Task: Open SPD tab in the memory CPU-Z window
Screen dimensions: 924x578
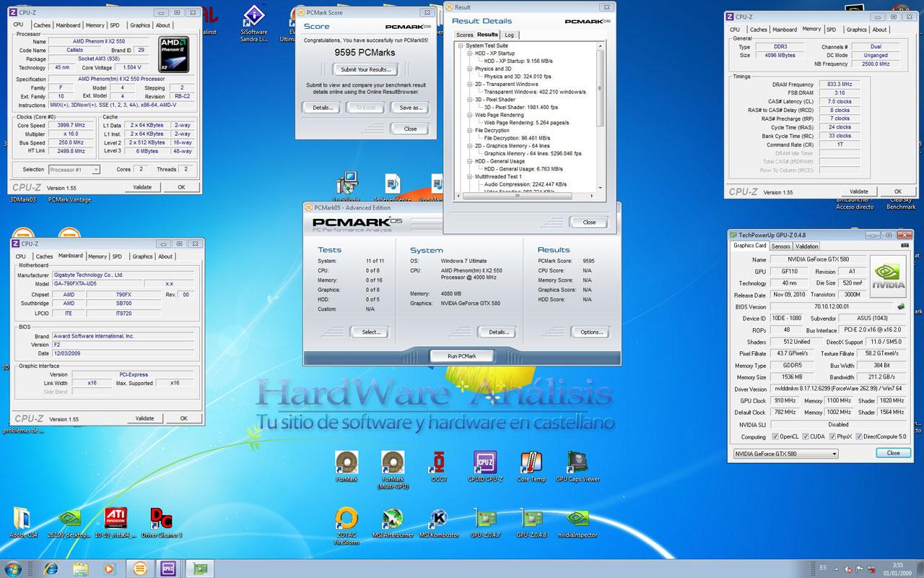Action: 832,30
